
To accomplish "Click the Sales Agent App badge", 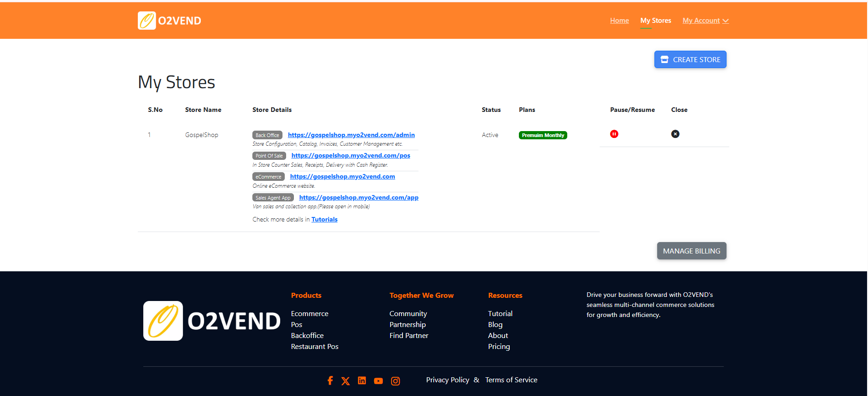I will click(273, 198).
